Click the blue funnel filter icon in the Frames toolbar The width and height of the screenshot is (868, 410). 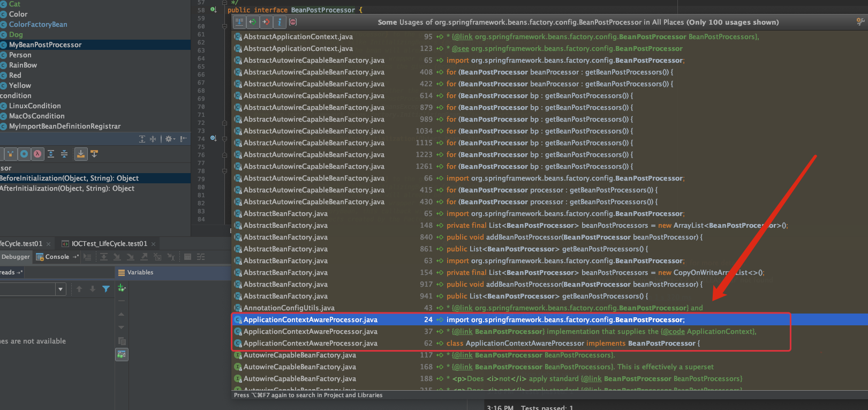[x=106, y=289]
